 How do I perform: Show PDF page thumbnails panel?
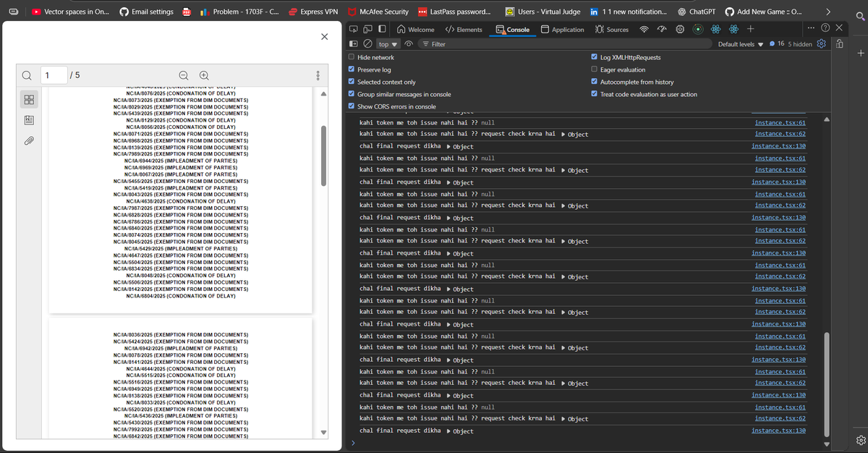pyautogui.click(x=29, y=99)
